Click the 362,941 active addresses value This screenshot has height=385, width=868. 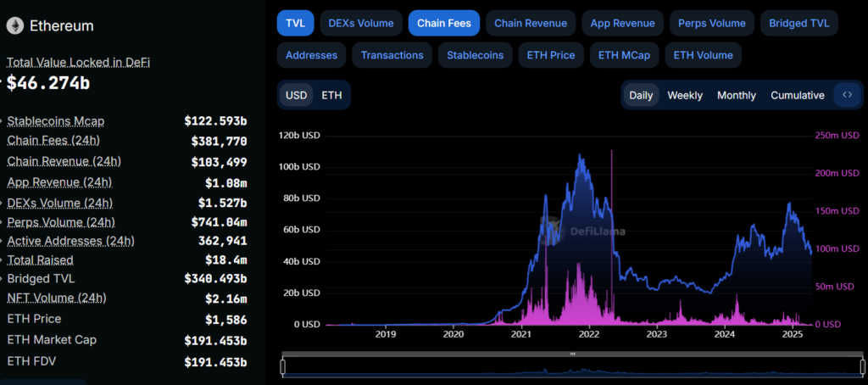pyautogui.click(x=223, y=241)
